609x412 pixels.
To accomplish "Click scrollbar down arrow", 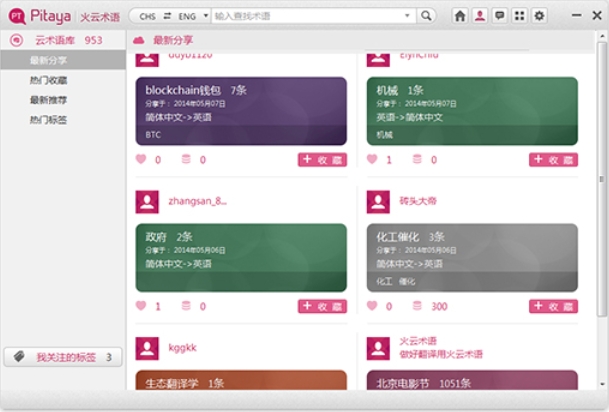I will (602, 384).
